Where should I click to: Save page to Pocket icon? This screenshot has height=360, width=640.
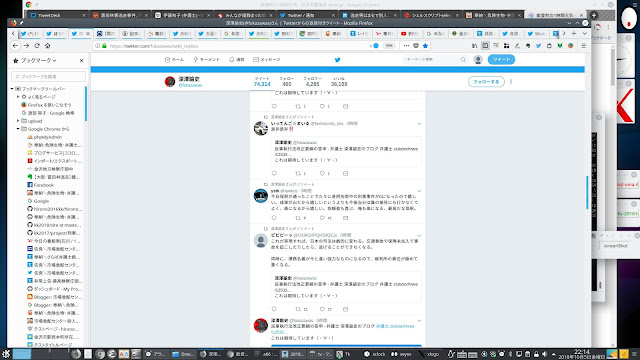point(416,46)
